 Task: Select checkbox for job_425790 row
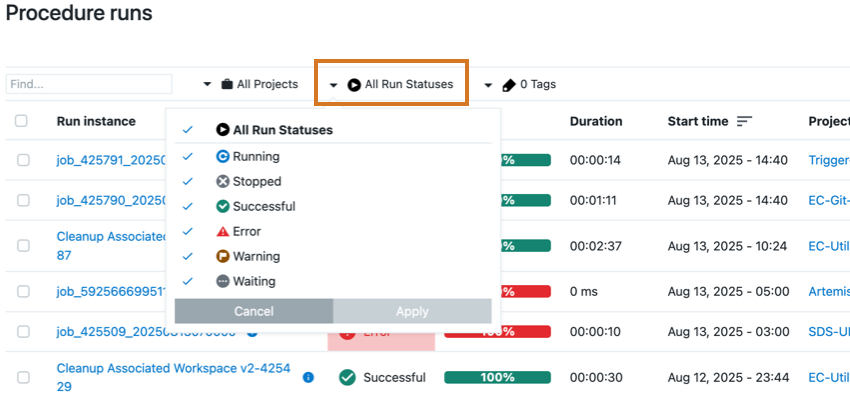point(23,200)
